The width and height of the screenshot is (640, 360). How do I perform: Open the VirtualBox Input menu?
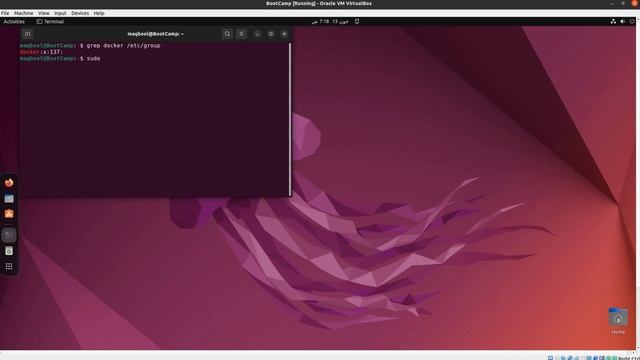pyautogui.click(x=60, y=13)
